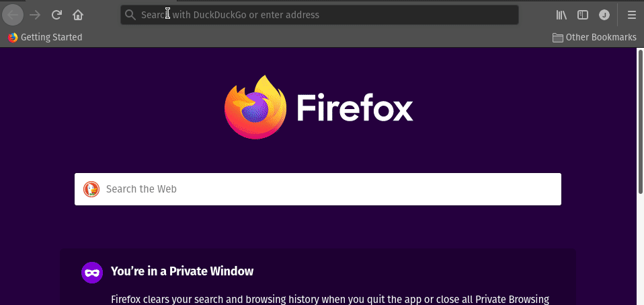Click the Forward navigation arrow

pos(35,15)
